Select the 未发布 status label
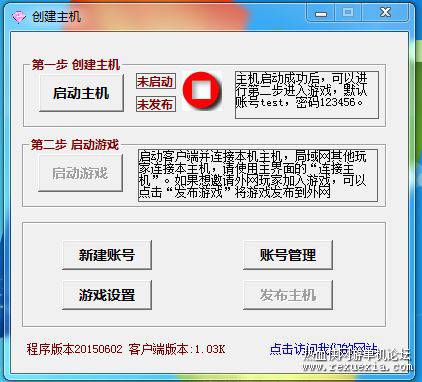The width and height of the screenshot is (422, 382). coord(156,104)
